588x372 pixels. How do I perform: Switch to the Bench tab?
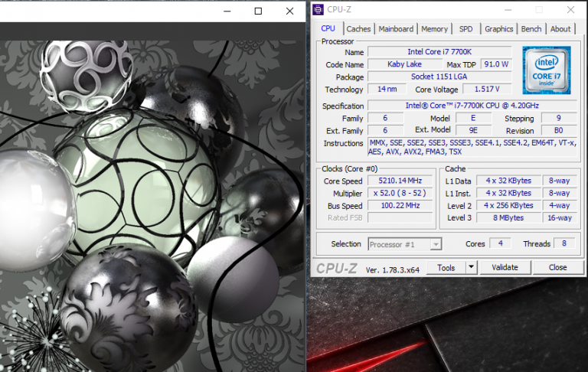tap(531, 29)
